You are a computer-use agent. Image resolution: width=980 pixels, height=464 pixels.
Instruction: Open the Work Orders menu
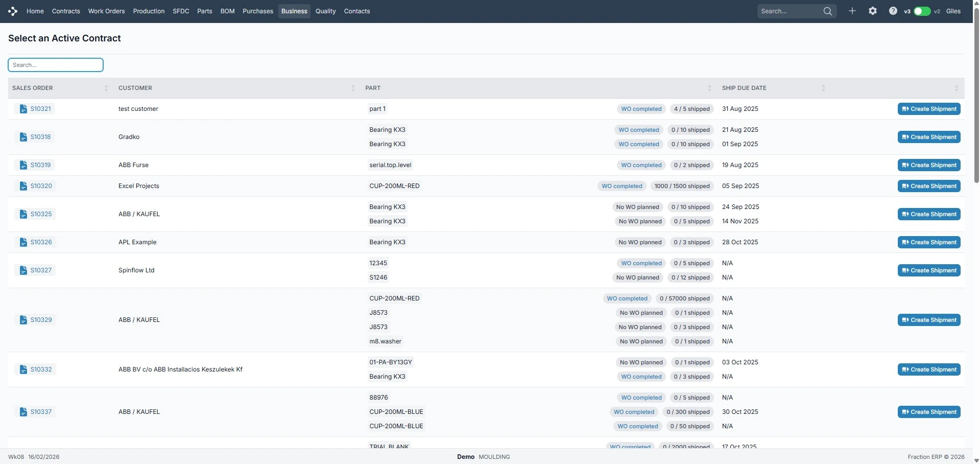pyautogui.click(x=106, y=11)
